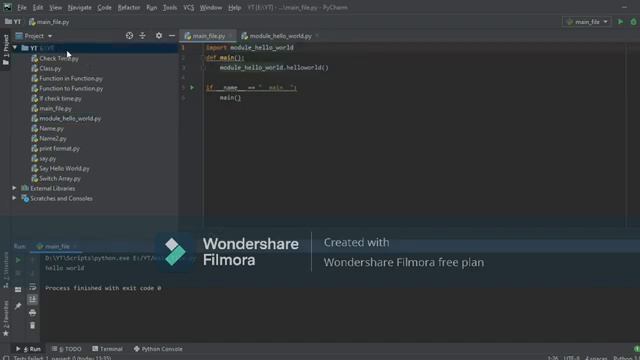This screenshot has width=640, height=360.
Task: Open the Run menu
Action: [x=151, y=7]
